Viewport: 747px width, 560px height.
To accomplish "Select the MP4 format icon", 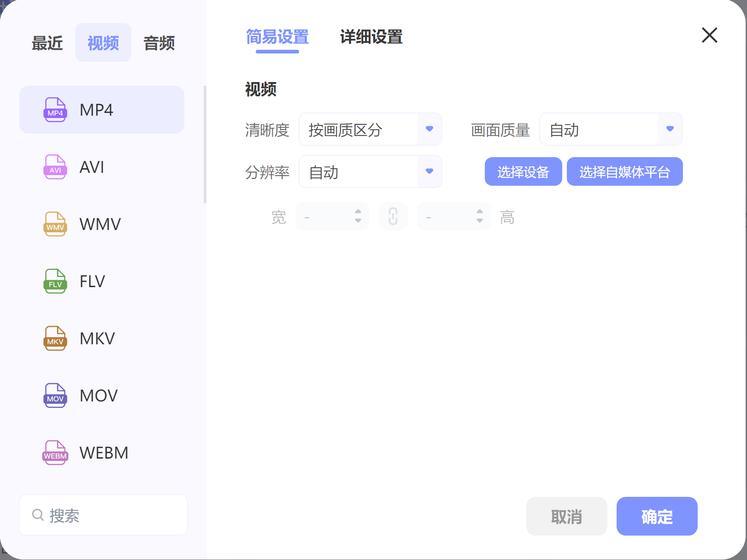I will click(55, 110).
